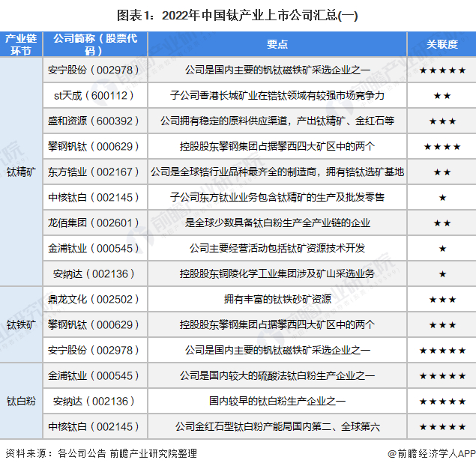Click text 公司是国内较大的硫酸法钛白粉生产企业之一
The height and width of the screenshot is (469, 476).
(x=277, y=376)
